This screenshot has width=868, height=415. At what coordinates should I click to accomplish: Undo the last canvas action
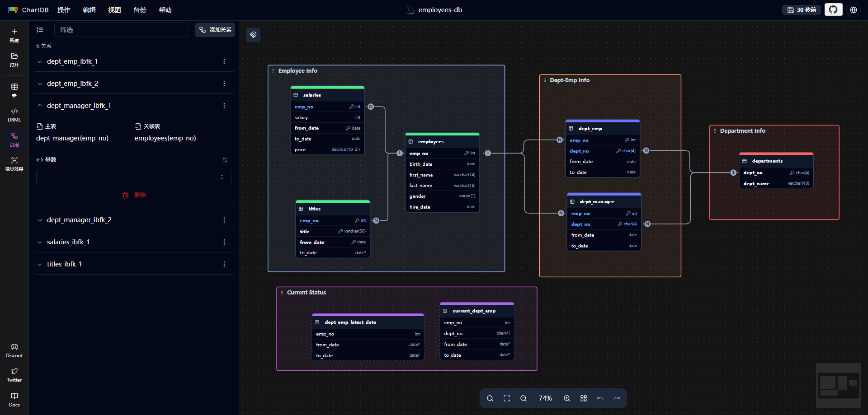point(600,398)
